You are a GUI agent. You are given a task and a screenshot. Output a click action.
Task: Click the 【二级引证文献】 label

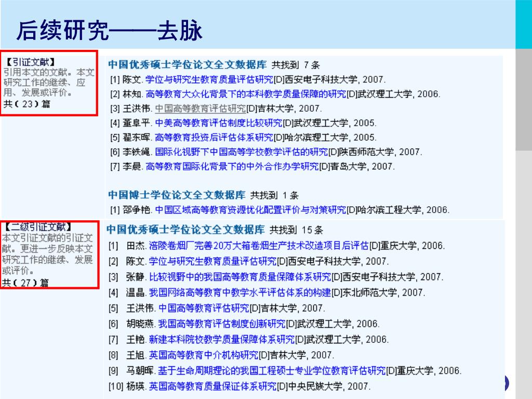coord(37,227)
